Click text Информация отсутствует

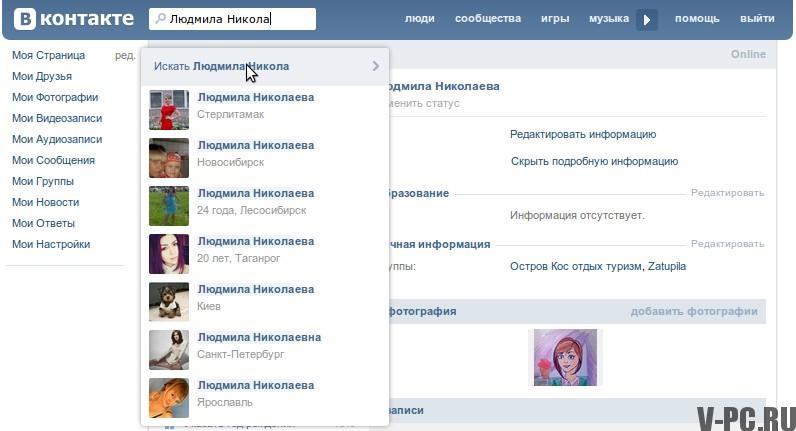(577, 215)
